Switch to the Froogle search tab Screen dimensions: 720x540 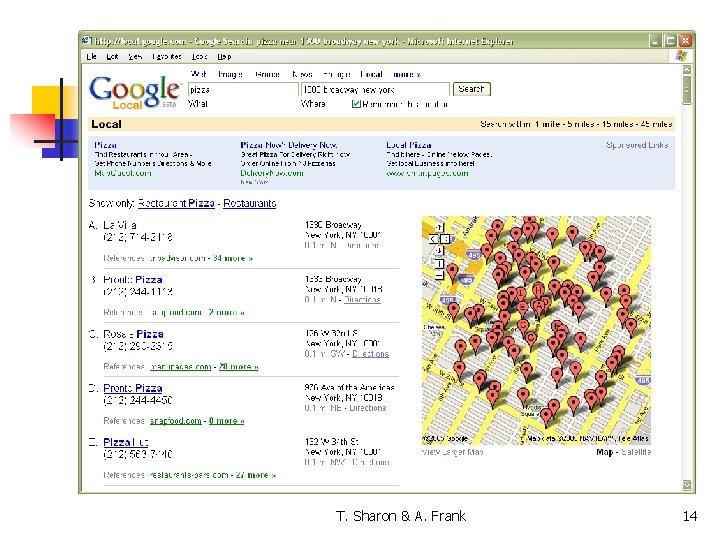coord(337,74)
